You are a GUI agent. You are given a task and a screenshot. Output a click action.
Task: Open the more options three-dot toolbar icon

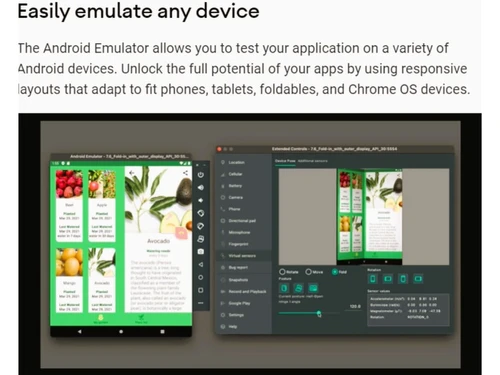click(x=201, y=303)
